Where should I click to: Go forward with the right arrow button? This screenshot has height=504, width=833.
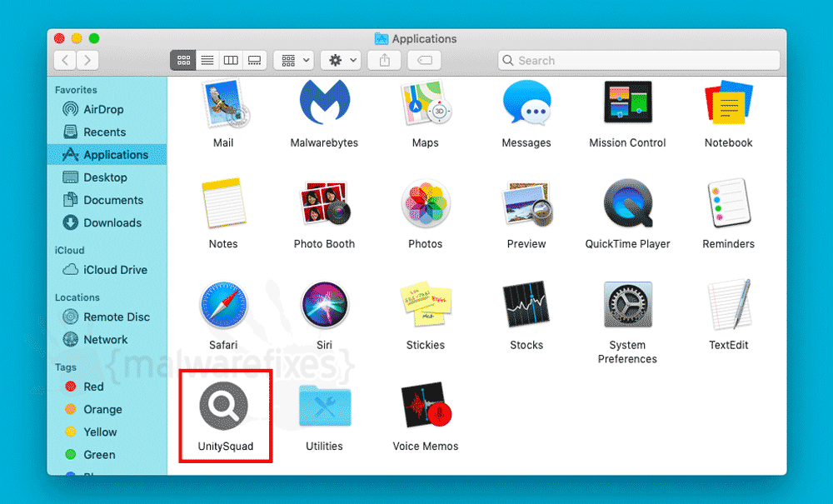tap(87, 61)
